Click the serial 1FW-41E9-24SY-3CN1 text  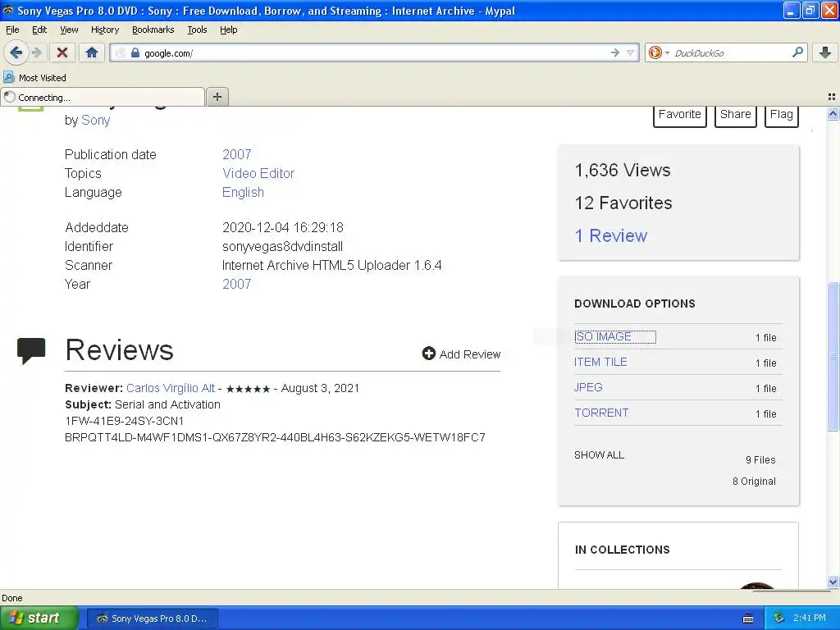click(125, 421)
